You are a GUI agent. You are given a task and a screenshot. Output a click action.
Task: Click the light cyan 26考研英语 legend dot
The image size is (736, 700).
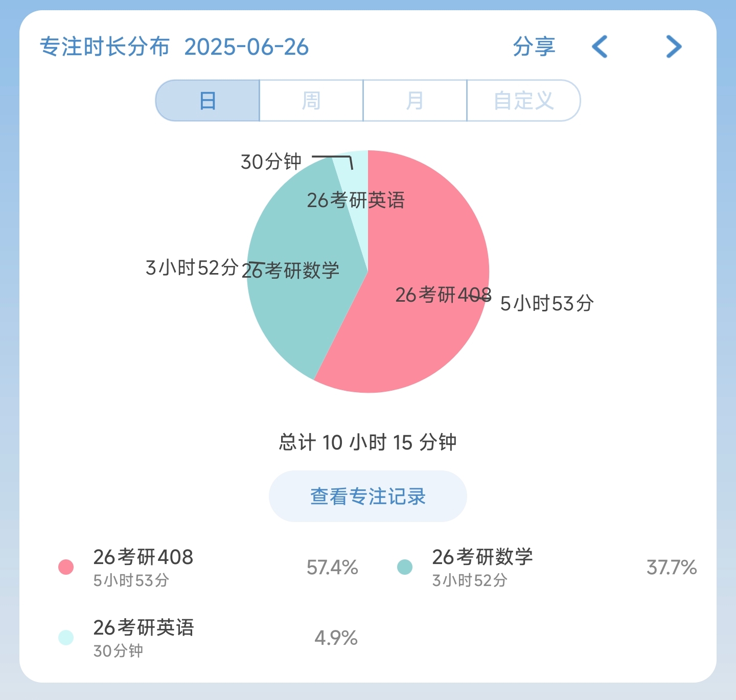pos(66,638)
